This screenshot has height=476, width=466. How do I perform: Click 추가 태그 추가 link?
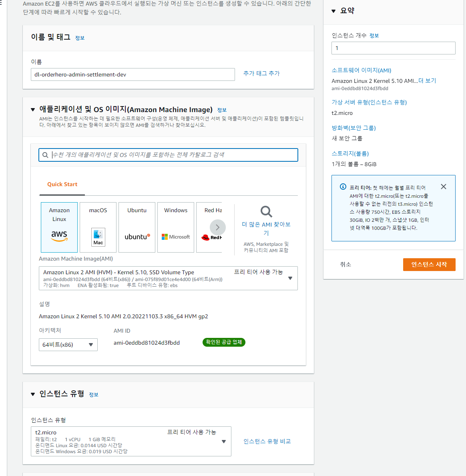(261, 74)
